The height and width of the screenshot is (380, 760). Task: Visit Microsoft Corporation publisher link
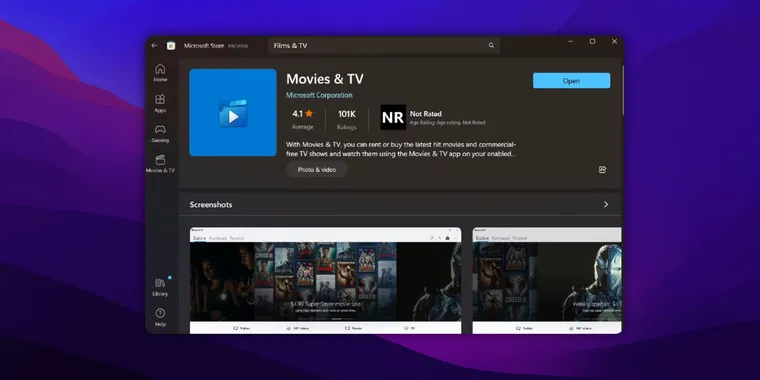[319, 95]
